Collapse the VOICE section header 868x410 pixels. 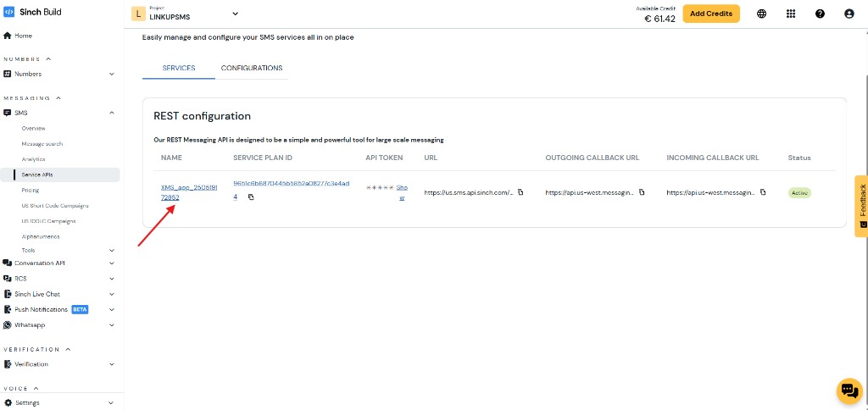coord(21,389)
